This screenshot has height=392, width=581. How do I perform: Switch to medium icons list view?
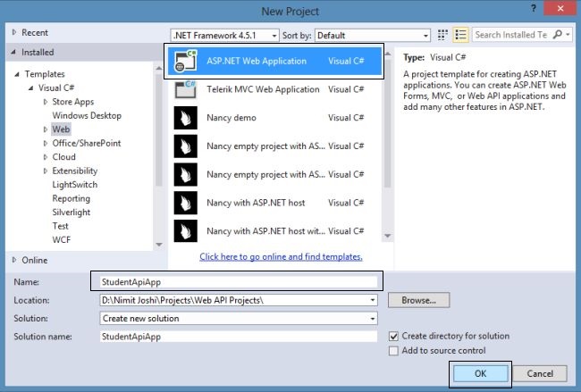(x=460, y=35)
